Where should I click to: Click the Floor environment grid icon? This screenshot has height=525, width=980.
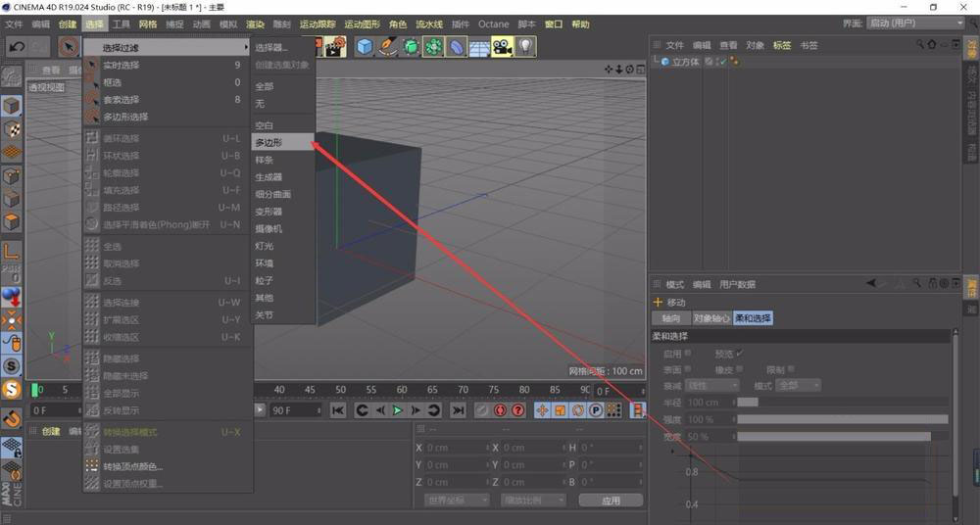479,47
